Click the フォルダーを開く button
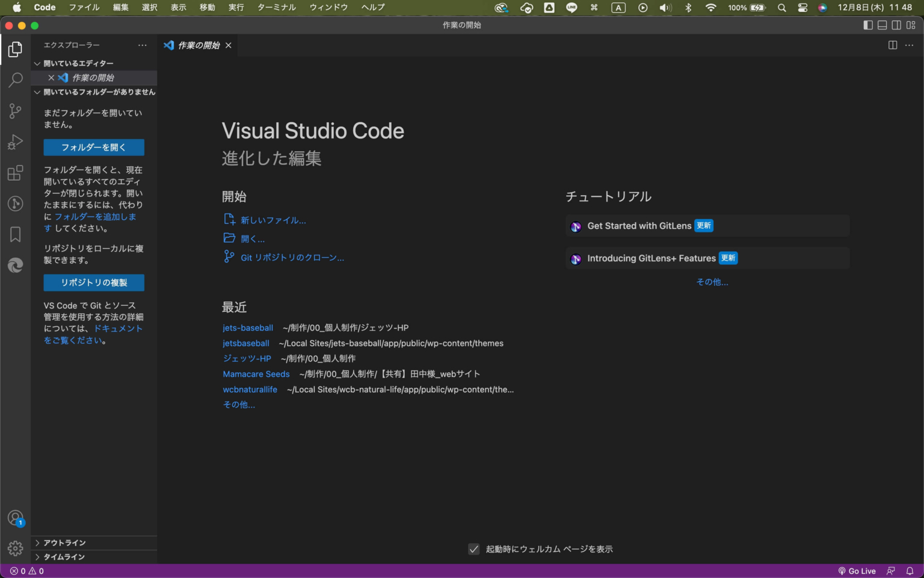Viewport: 924px width, 578px height. click(x=93, y=147)
